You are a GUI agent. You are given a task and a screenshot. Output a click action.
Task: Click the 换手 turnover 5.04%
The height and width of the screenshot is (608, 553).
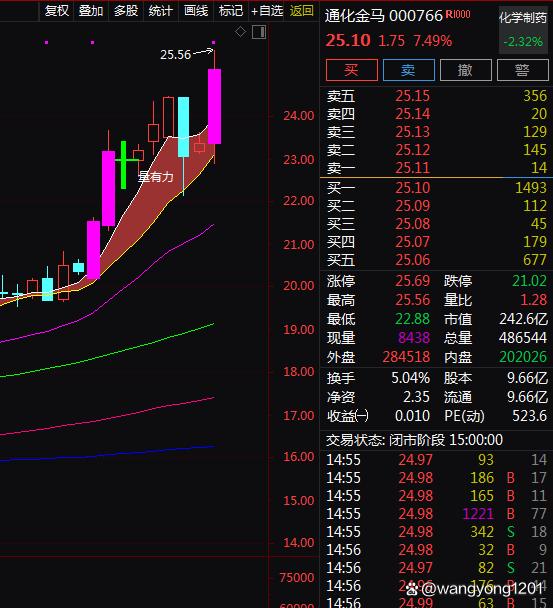click(x=410, y=378)
